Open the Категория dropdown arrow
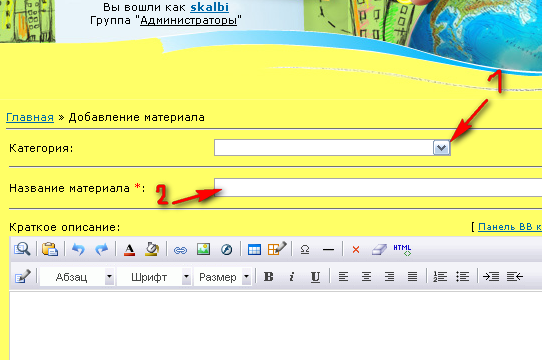Viewport: 542px width, 360px height. click(x=441, y=148)
